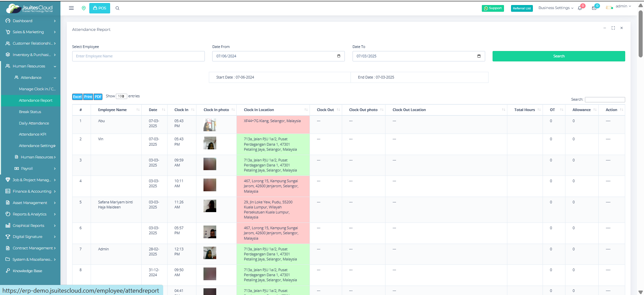The image size is (644, 295).
Task: Open the search magnifier icon in top bar
Action: coord(118,8)
